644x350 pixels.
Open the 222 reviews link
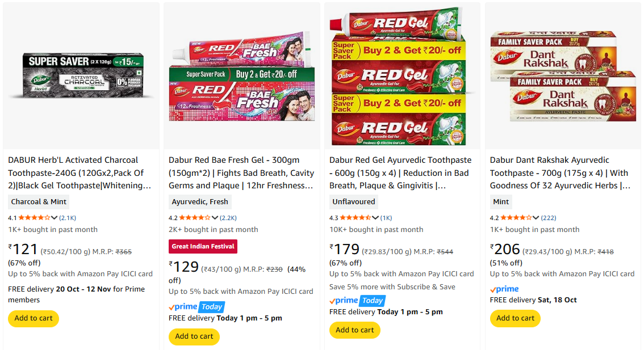tap(549, 218)
